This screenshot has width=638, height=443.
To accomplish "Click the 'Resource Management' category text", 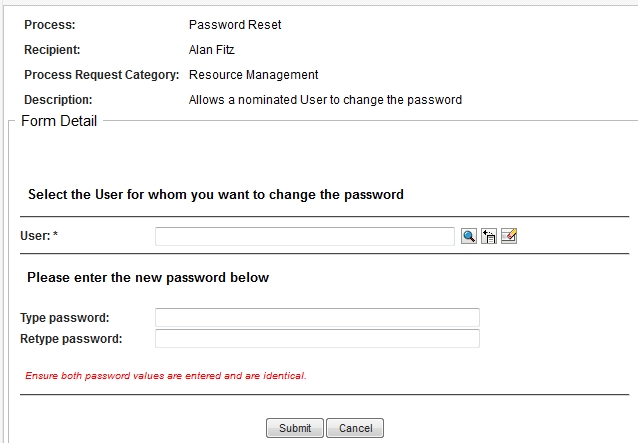I will pyautogui.click(x=253, y=75).
